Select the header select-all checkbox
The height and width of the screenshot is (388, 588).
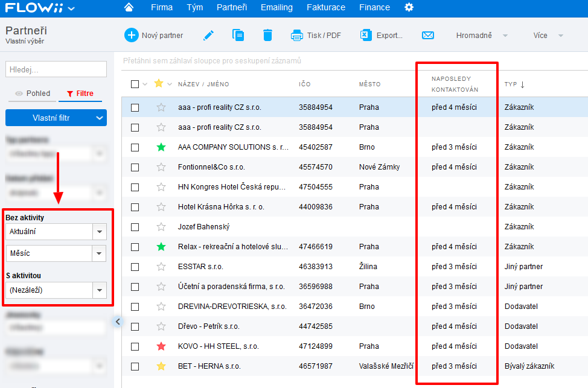pos(135,84)
